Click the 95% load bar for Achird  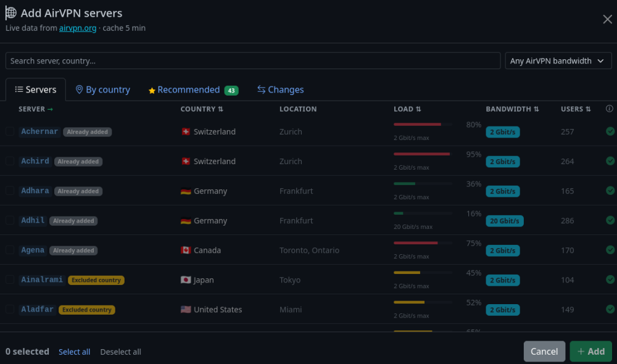(x=423, y=154)
